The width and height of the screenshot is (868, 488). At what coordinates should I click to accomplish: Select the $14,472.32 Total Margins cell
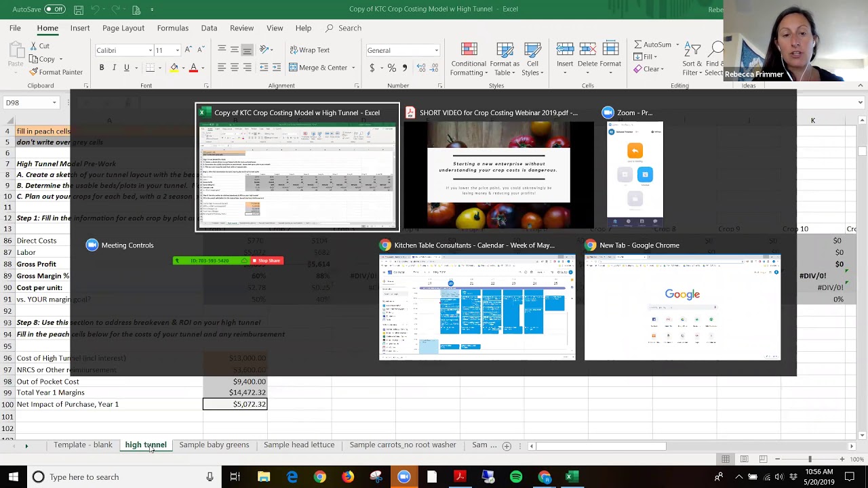coord(235,392)
